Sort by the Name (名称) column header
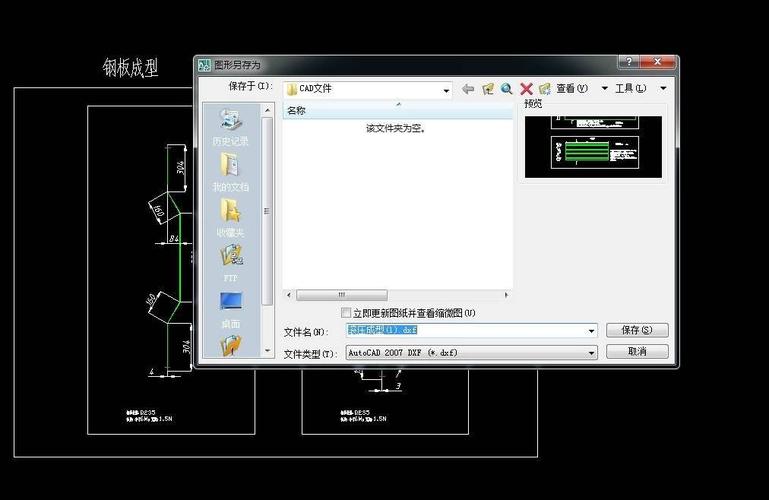The height and width of the screenshot is (500, 769). coord(398,110)
